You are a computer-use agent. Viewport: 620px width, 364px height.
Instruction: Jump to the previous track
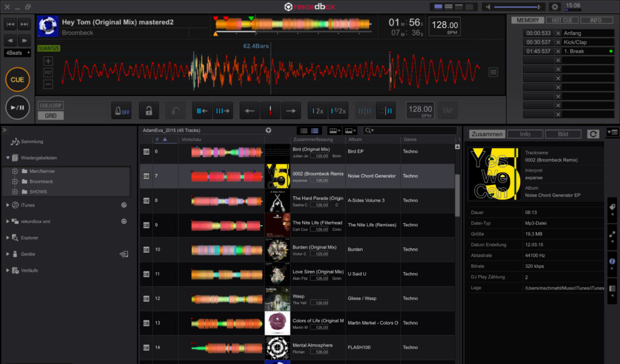point(11,24)
